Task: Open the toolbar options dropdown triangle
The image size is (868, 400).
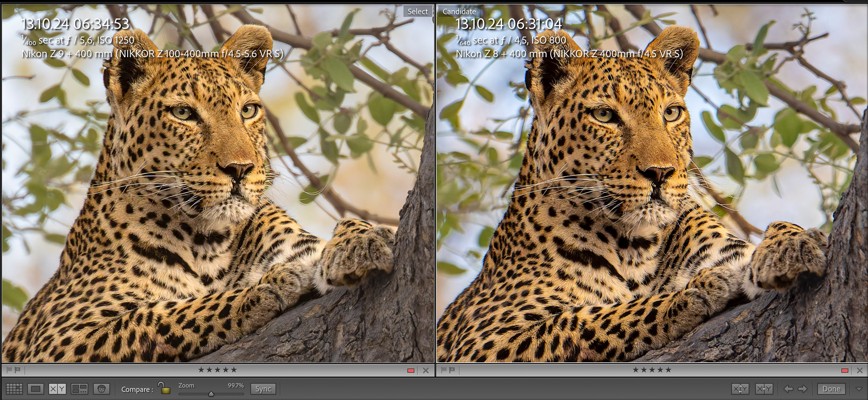Action: [x=859, y=389]
